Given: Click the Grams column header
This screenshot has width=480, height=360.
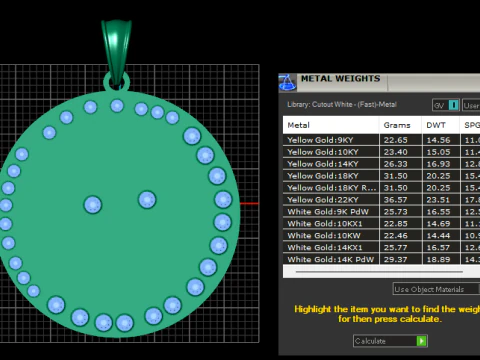Looking at the screenshot, I should coord(400,125).
